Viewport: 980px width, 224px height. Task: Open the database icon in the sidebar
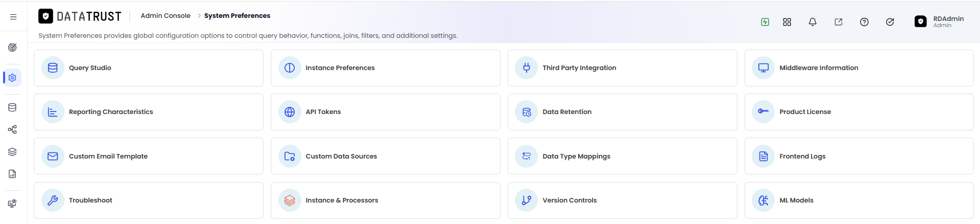pyautogui.click(x=12, y=107)
